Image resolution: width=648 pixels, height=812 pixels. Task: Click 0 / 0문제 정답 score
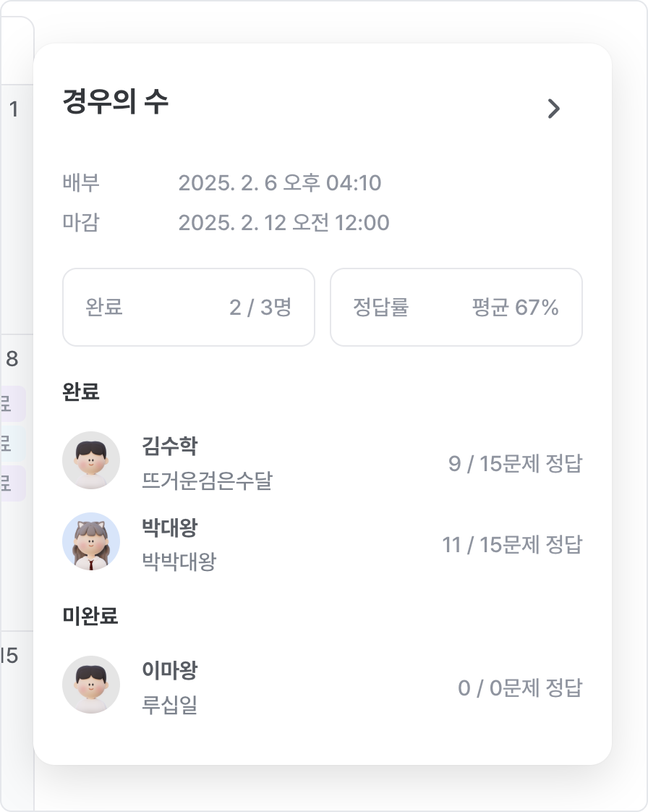click(x=520, y=688)
